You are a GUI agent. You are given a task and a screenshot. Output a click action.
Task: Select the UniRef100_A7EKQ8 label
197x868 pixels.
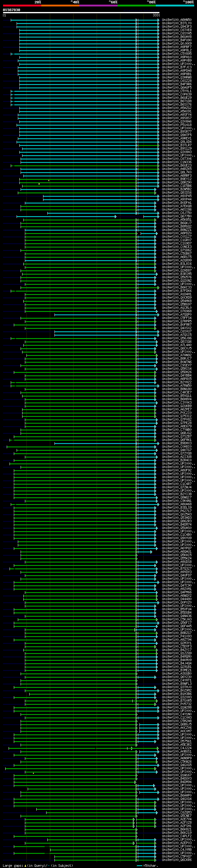point(177,206)
